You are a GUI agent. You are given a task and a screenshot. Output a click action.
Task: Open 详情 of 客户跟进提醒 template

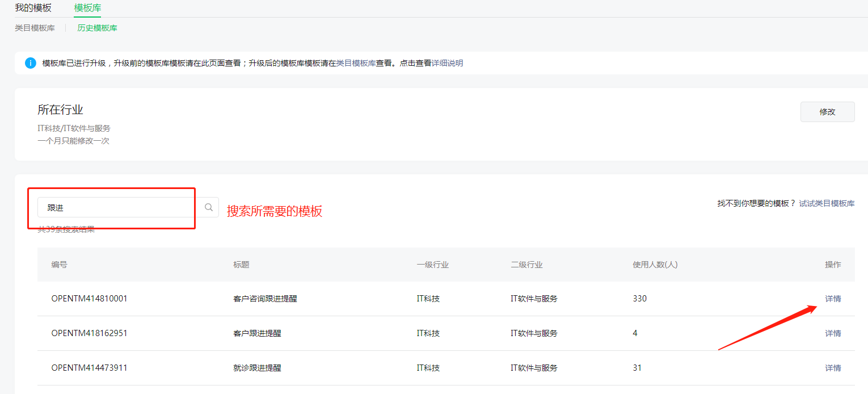(x=832, y=333)
